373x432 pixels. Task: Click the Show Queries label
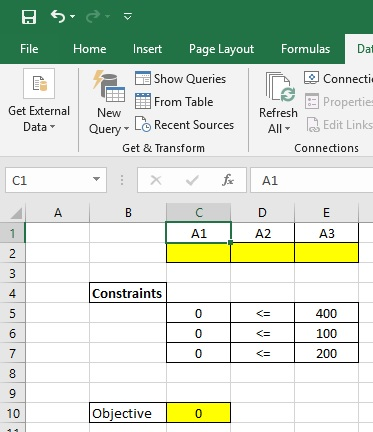coord(190,79)
